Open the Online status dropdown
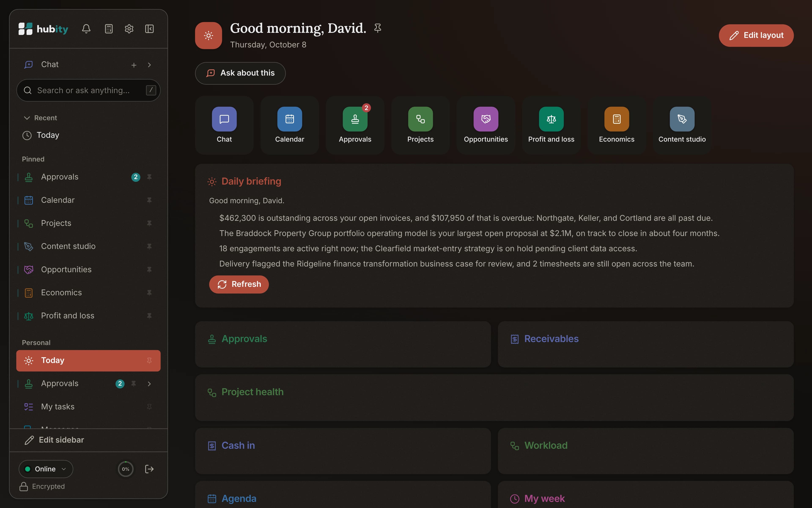Screen dimensions: 812x508 [x=46, y=469]
